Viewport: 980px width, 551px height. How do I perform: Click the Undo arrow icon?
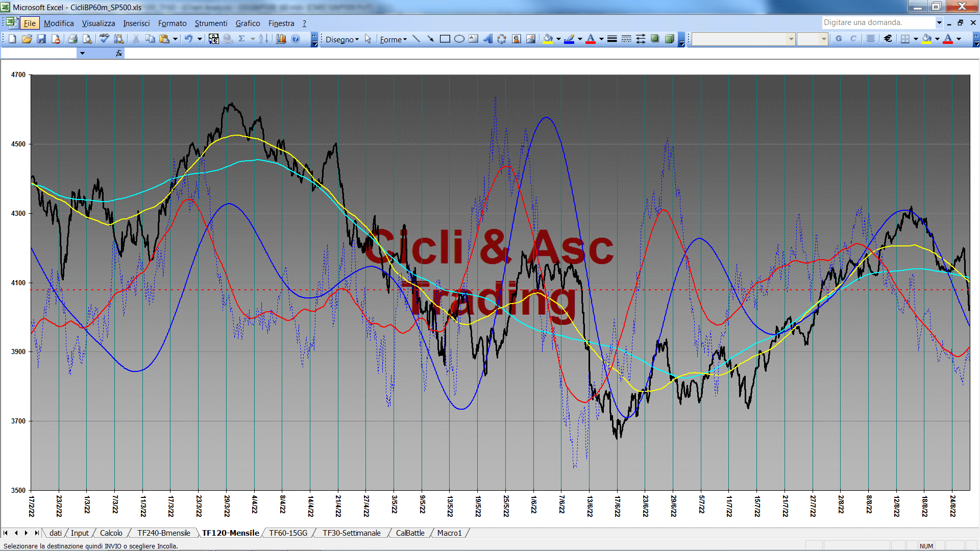point(188,39)
